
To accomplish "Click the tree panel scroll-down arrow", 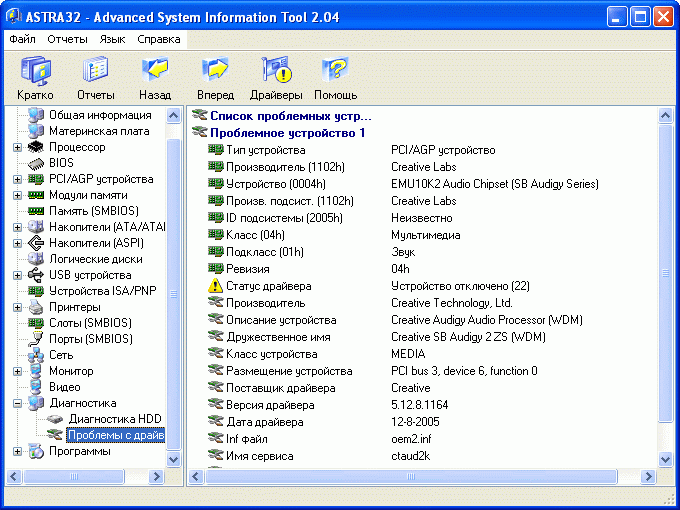I will pos(173,459).
